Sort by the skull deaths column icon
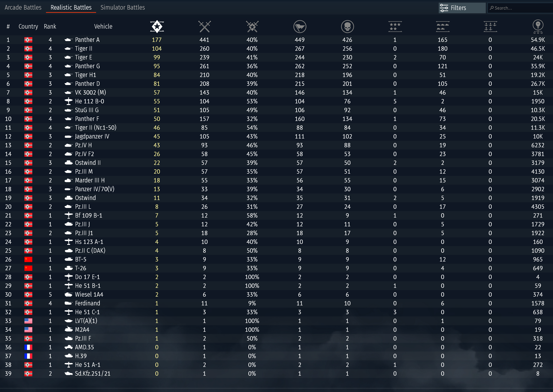The height and width of the screenshot is (392, 553). click(347, 26)
